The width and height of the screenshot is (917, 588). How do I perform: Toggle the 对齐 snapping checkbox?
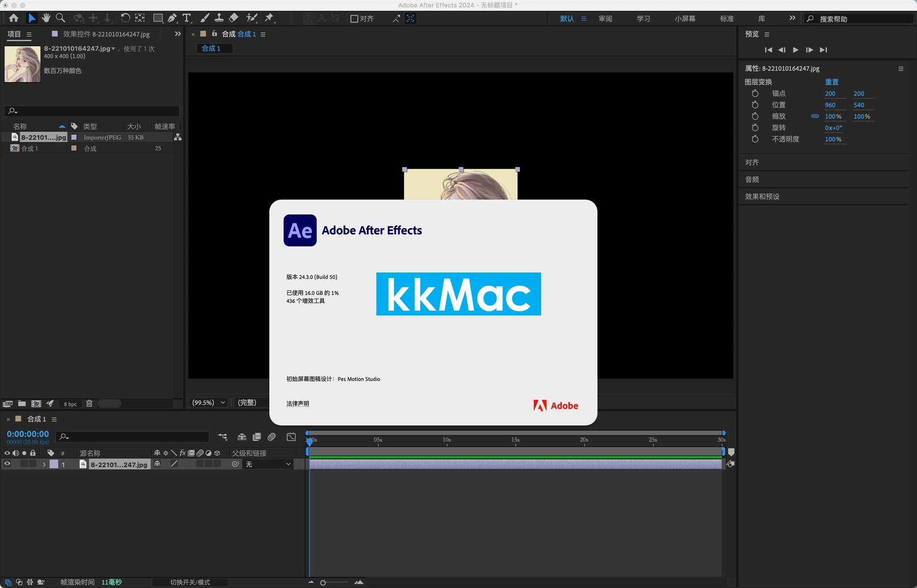(354, 19)
